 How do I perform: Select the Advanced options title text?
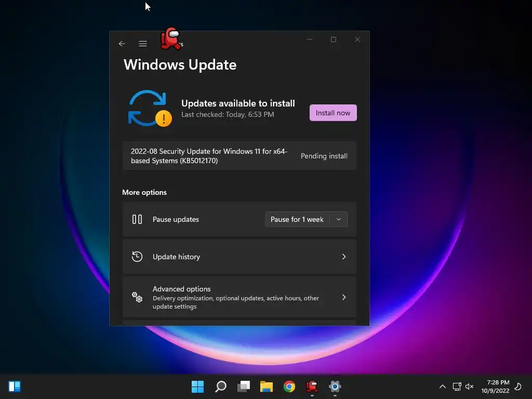[x=181, y=289]
